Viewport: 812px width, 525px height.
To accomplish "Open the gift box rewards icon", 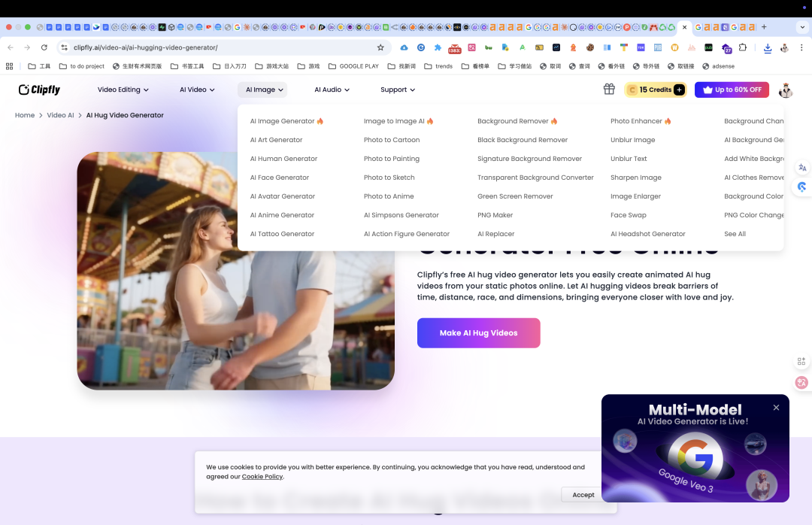I will [609, 90].
